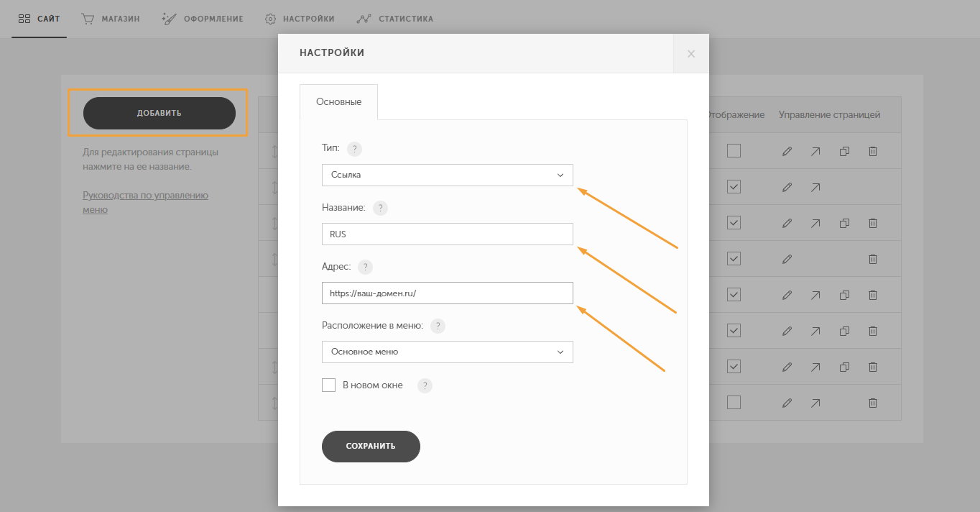Open the Магазин menu section
Viewport: 980px width, 512px height.
tap(111, 19)
